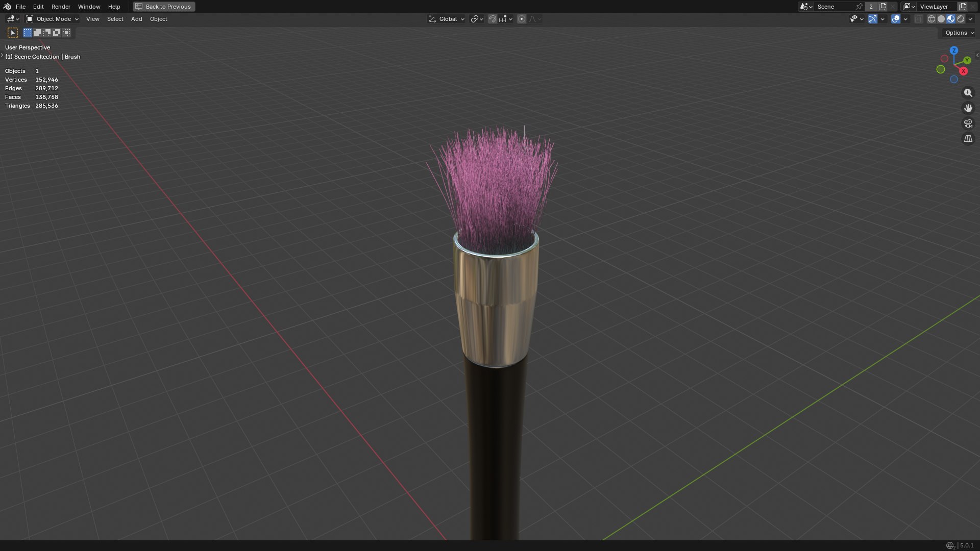Viewport: 980px width, 551px height.
Task: Open the Blender logo application menu
Action: (x=7, y=7)
